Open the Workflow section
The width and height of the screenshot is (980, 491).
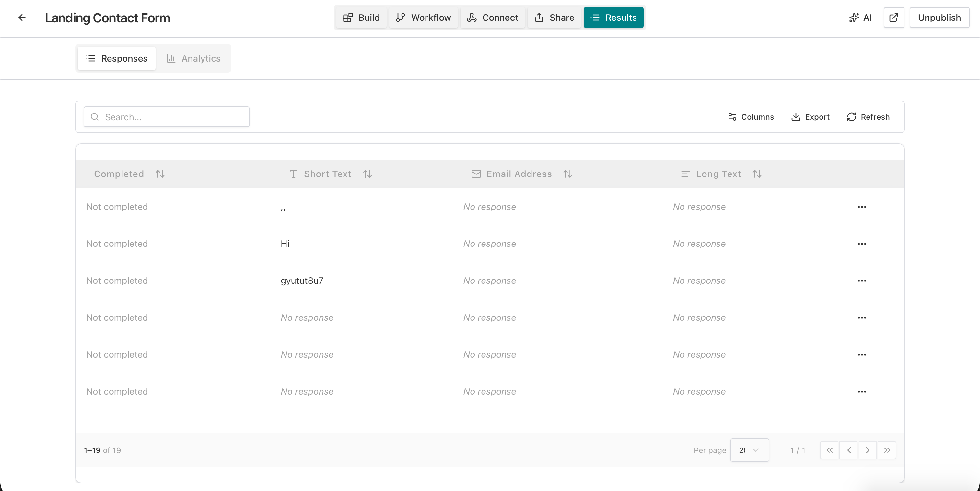[x=423, y=18]
